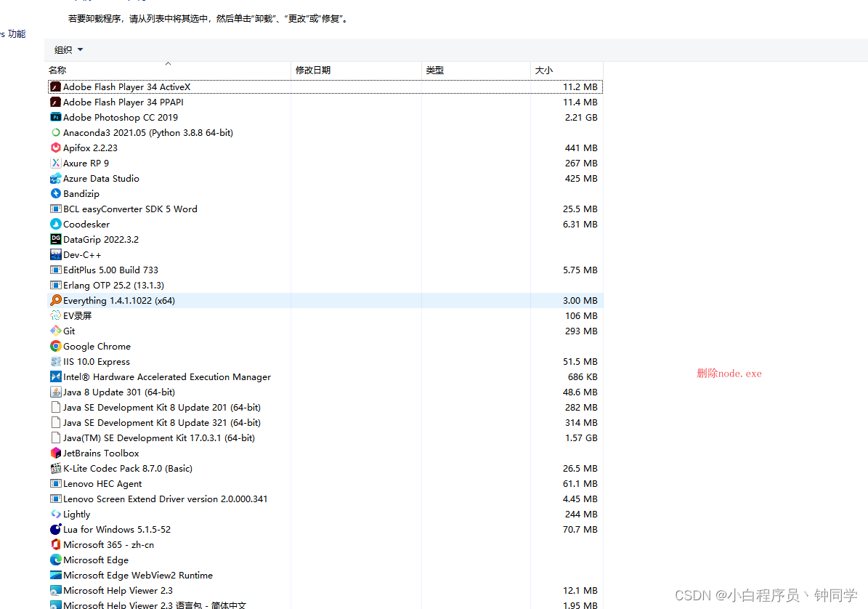Select the Apifox 2.2.23 icon

click(55, 148)
